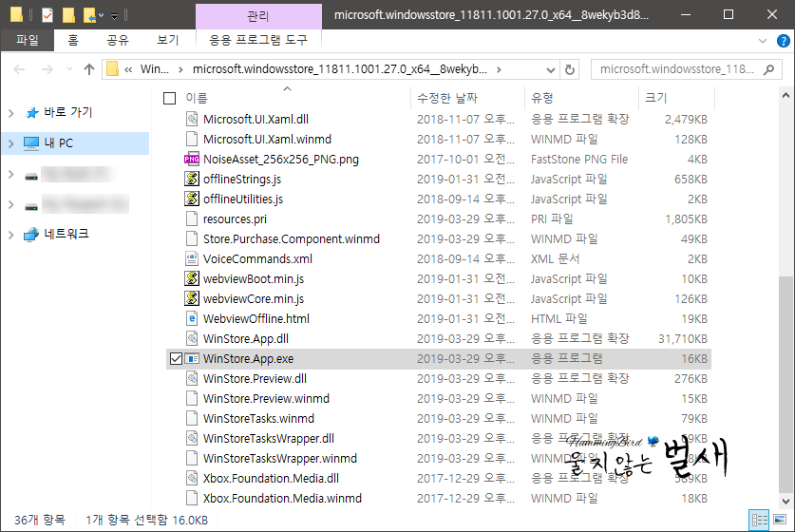The height and width of the screenshot is (532, 795).
Task: Select the Microsoft.UI.Xaml.dll file icon
Action: pos(192,119)
